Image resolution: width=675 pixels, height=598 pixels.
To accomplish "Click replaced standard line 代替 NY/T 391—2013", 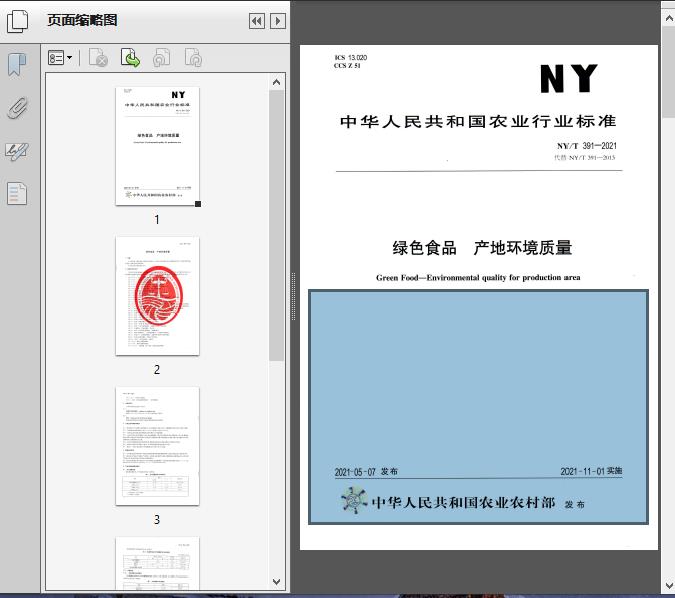I will [x=585, y=158].
